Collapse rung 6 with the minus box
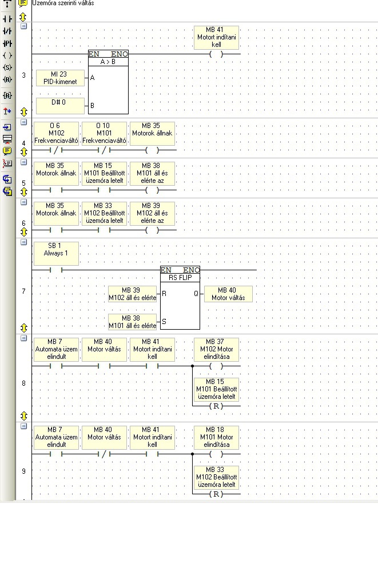Viewport: 378px width, 588px height. (23, 202)
